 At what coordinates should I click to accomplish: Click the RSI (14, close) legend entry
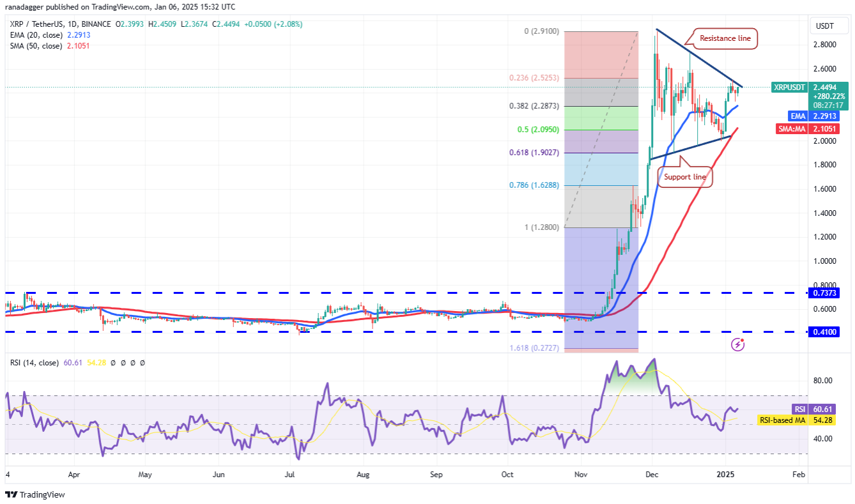(x=34, y=362)
